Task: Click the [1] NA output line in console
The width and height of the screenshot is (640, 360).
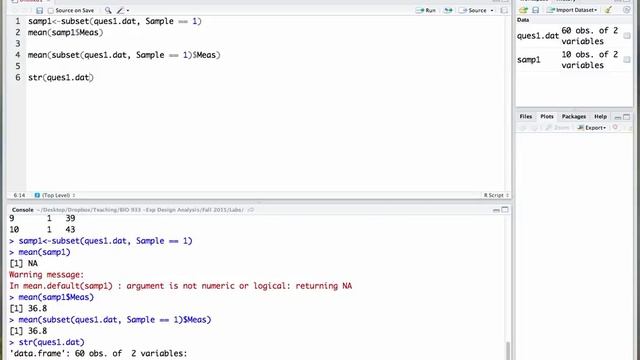Action: (x=23, y=264)
